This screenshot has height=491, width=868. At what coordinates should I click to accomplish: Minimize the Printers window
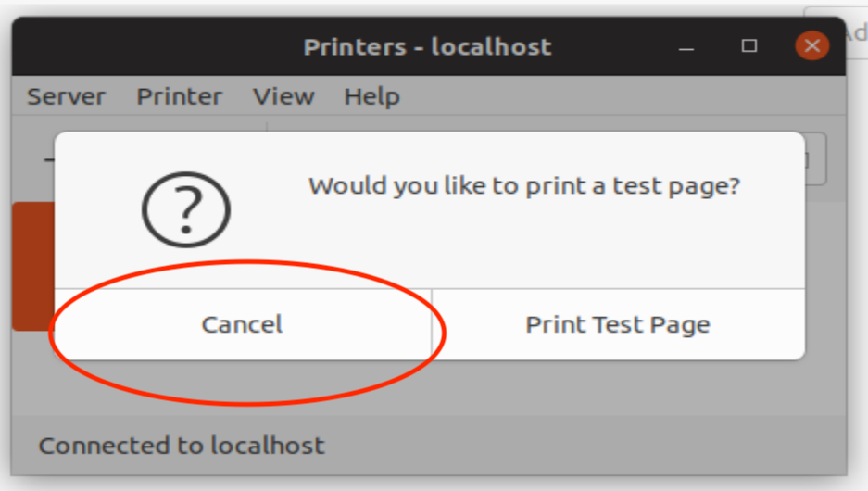pos(686,46)
